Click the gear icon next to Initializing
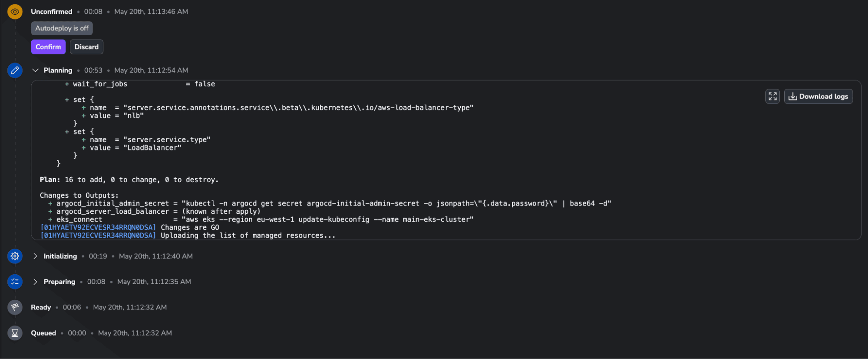The height and width of the screenshot is (359, 868). (x=15, y=256)
